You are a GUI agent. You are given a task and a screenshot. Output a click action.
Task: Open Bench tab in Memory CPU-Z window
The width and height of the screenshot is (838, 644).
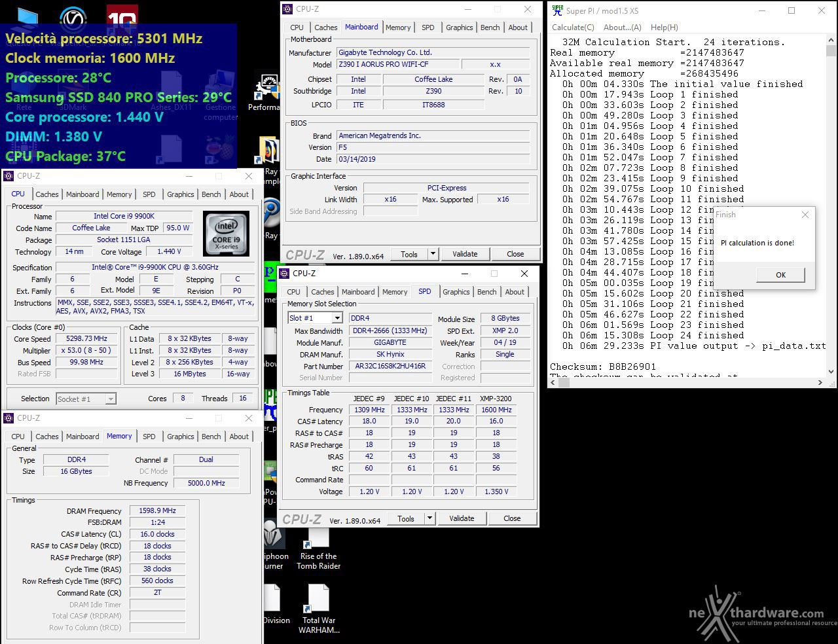coord(211,437)
